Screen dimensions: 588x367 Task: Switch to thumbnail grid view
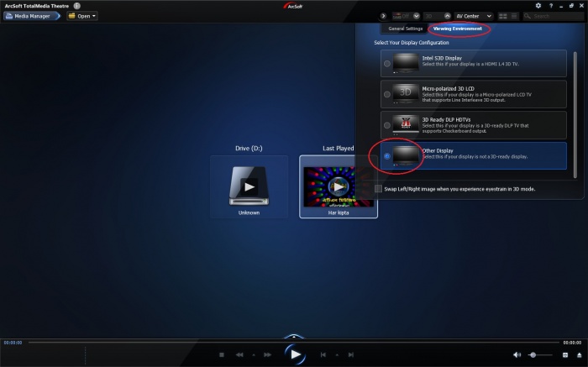click(x=503, y=16)
